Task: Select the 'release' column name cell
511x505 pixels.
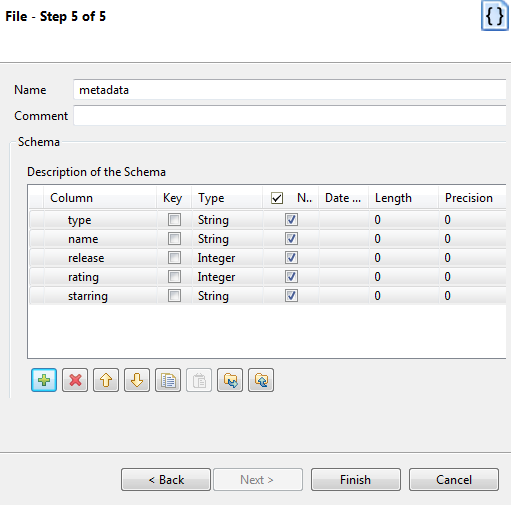Action: pos(100,258)
